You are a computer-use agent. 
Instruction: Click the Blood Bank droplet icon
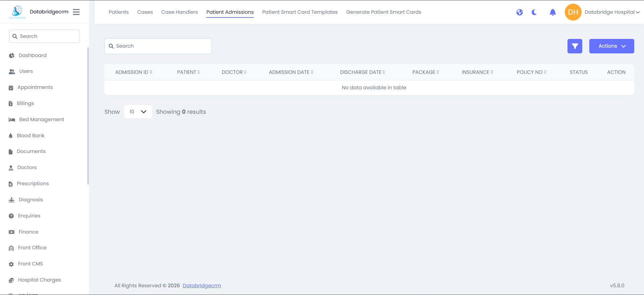(11, 136)
